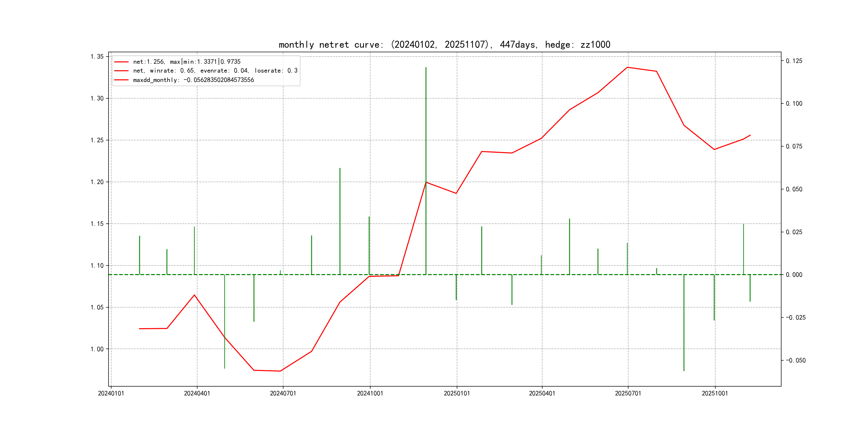Click the 20241001 x-axis label
The height and width of the screenshot is (434, 868).
tap(370, 393)
